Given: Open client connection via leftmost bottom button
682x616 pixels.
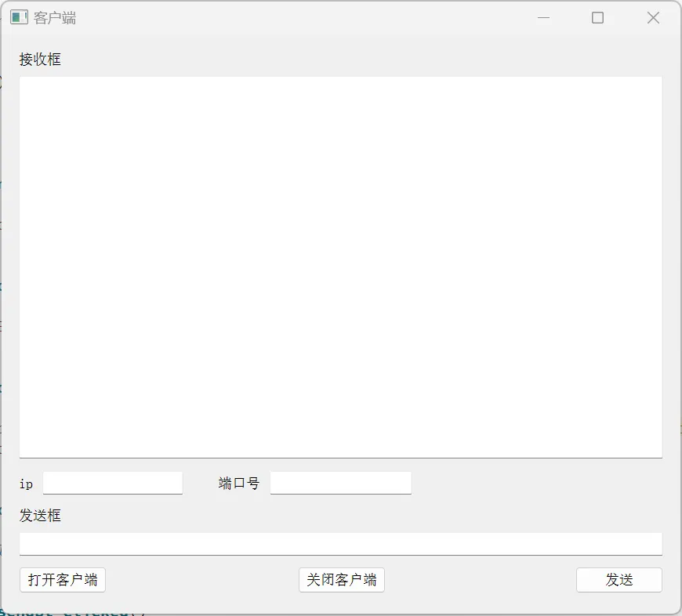Looking at the screenshot, I should [x=62, y=580].
